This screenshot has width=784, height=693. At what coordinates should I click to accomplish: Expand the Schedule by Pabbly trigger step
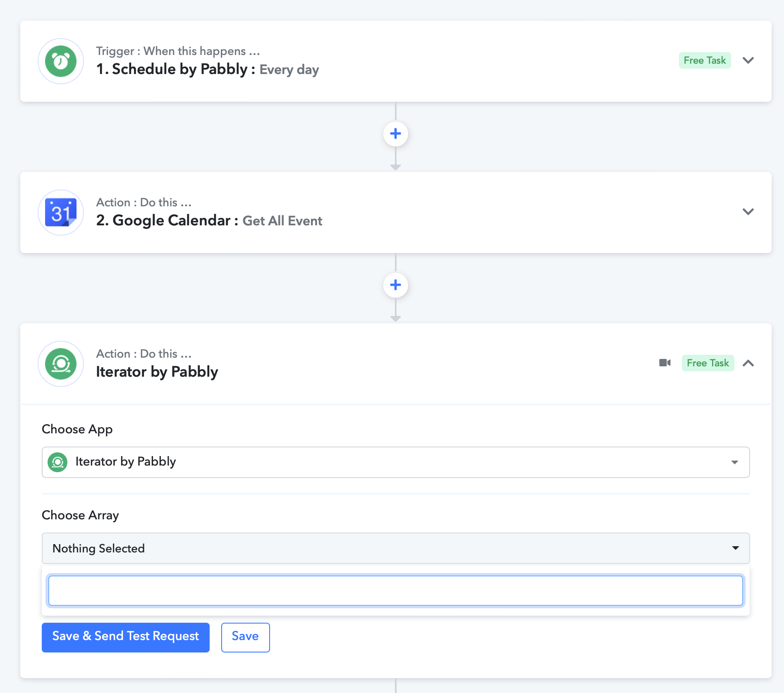pyautogui.click(x=748, y=60)
